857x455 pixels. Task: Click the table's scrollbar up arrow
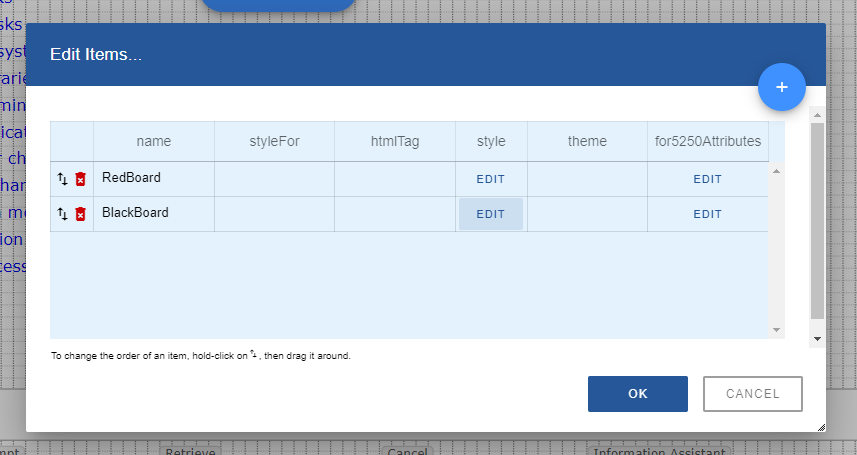(x=776, y=171)
